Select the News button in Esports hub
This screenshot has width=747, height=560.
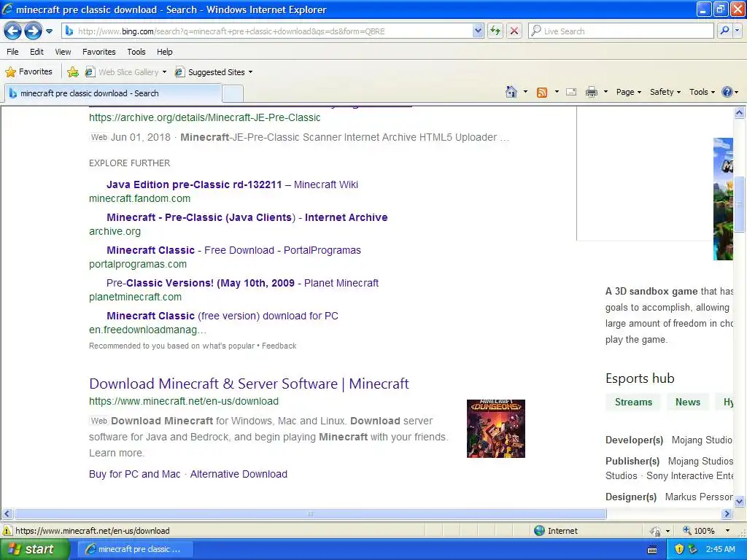click(x=687, y=402)
